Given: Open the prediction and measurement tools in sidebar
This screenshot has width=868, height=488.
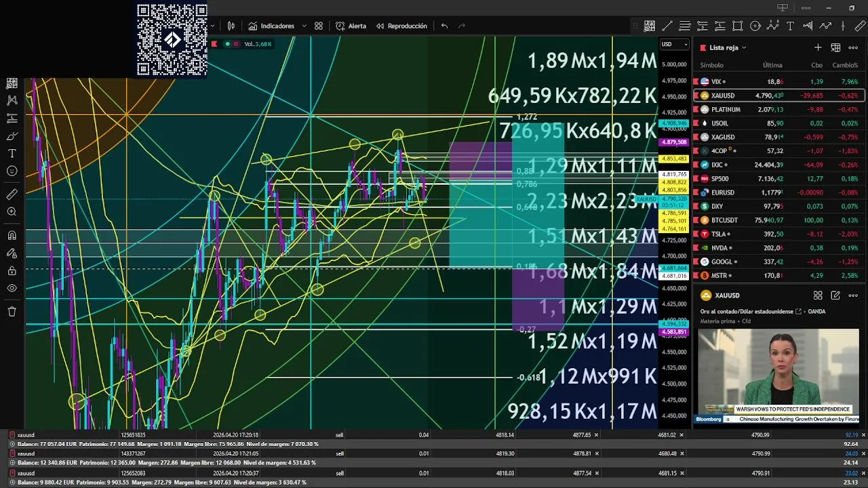Looking at the screenshot, I should point(12,118).
